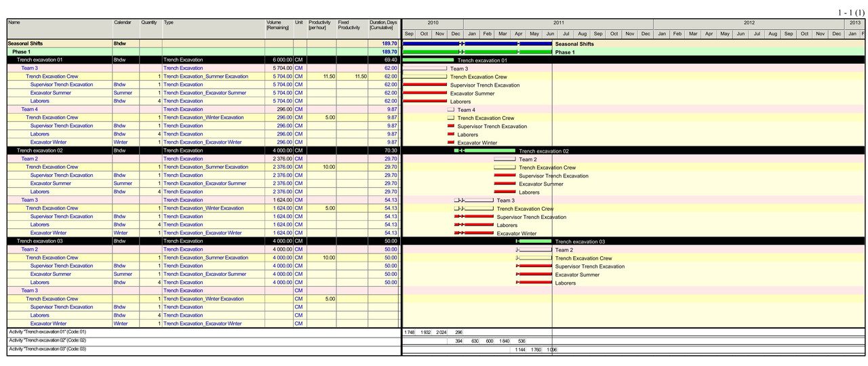Click the Team 4 label in Gantt chart
868x366 pixels.
[467, 110]
